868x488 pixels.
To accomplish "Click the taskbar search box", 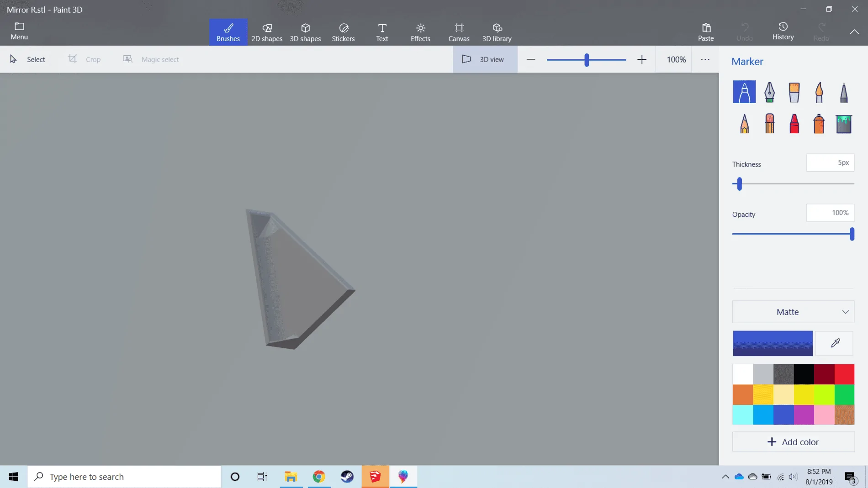I will 124,477.
